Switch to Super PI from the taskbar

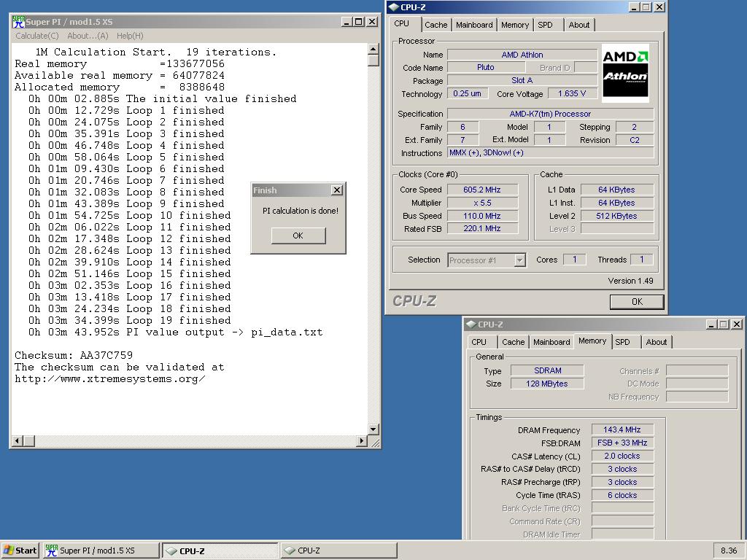click(101, 551)
